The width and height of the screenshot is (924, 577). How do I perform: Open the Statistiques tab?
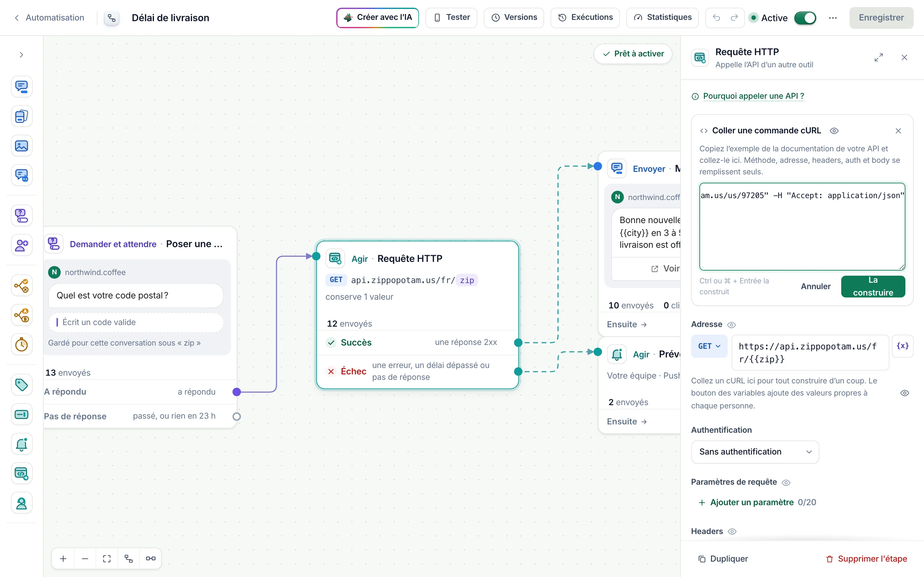(x=663, y=18)
